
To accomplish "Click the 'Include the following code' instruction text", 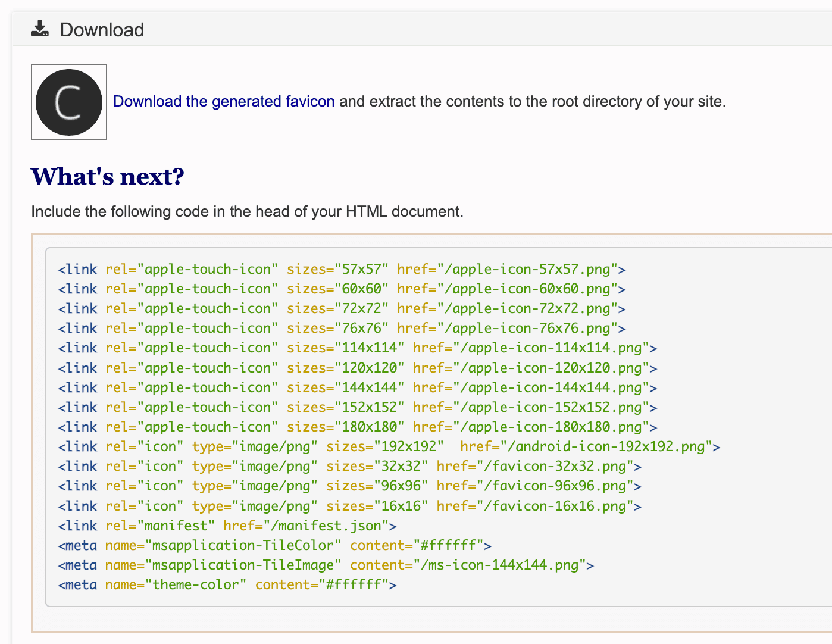I will coord(247,211).
